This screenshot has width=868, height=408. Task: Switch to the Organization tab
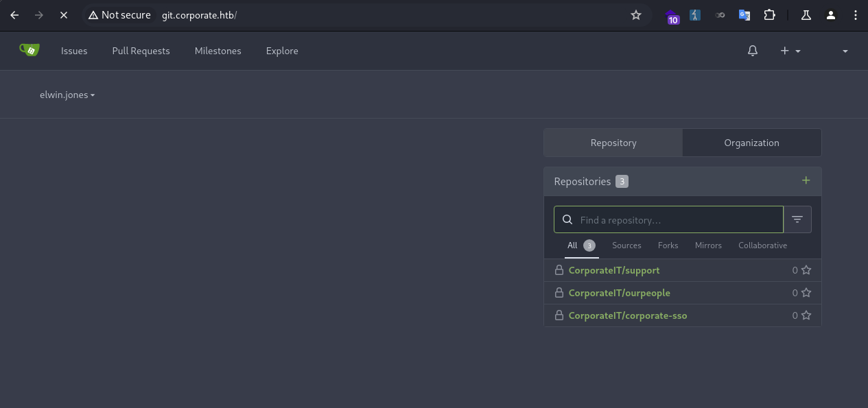[751, 143]
